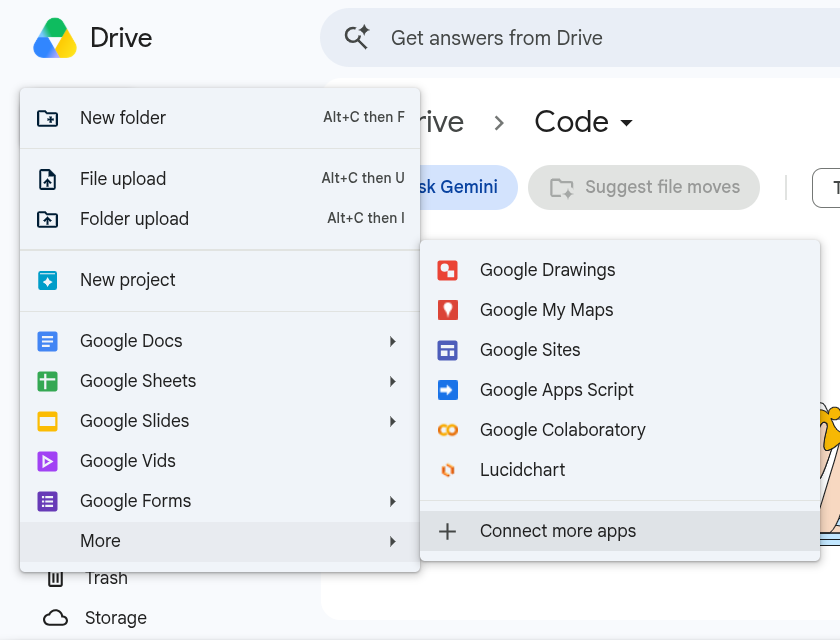Click the plus icon for connecting apps
The image size is (840, 640).
click(x=447, y=531)
